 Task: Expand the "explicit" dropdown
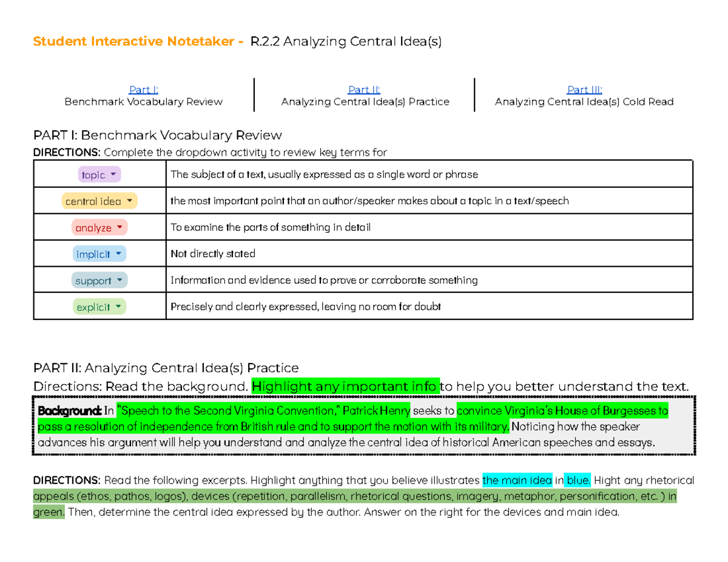(x=99, y=306)
